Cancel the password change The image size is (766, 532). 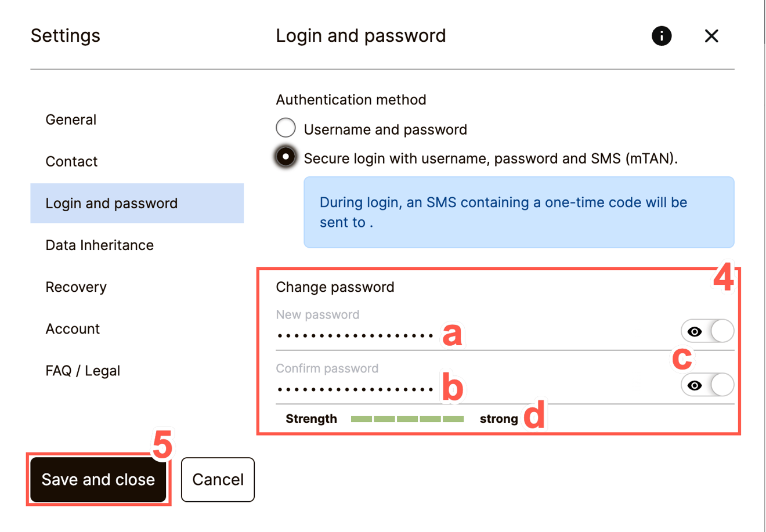[x=218, y=479]
